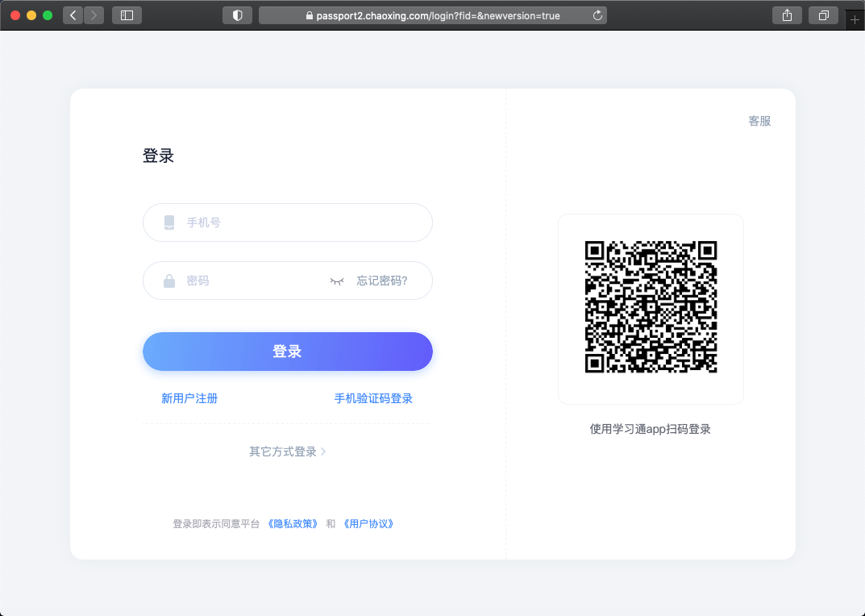This screenshot has height=616, width=865.
Task: Open a new tab with plus button
Action: (855, 20)
